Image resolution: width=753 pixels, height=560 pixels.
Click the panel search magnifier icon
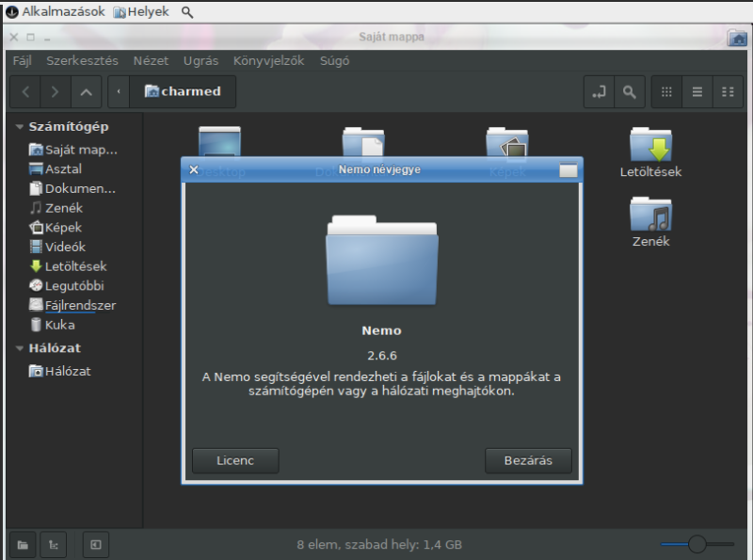(x=187, y=12)
